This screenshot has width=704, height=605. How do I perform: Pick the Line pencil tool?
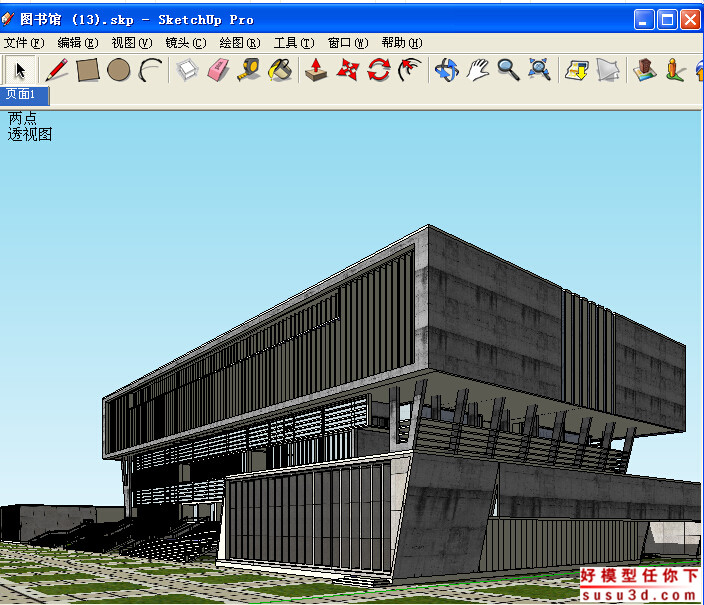click(57, 70)
